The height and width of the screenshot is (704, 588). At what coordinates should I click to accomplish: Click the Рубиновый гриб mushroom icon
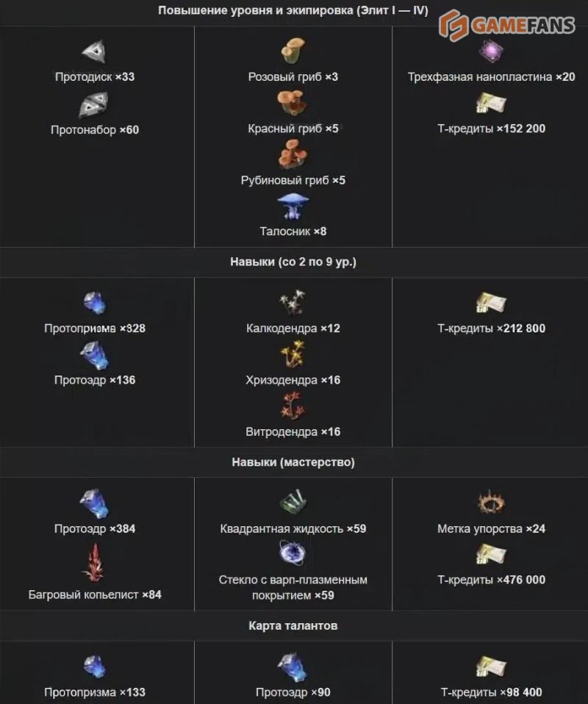pyautogui.click(x=293, y=154)
